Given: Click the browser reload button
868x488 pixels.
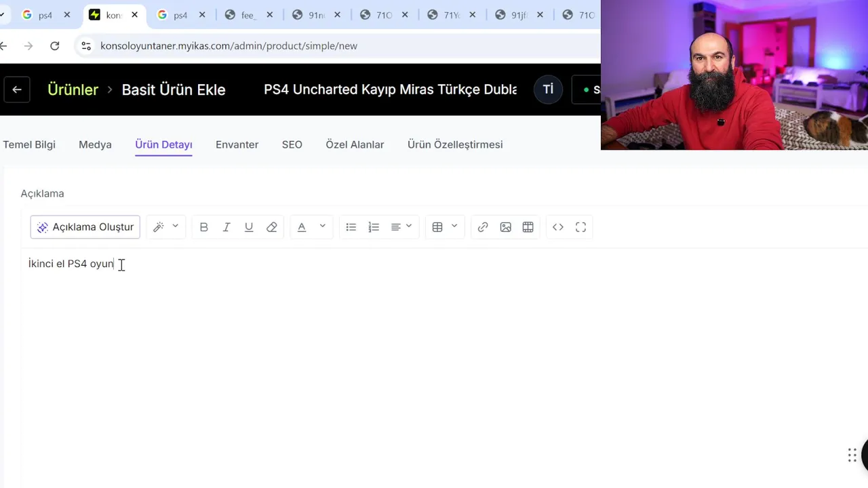Looking at the screenshot, I should [55, 45].
